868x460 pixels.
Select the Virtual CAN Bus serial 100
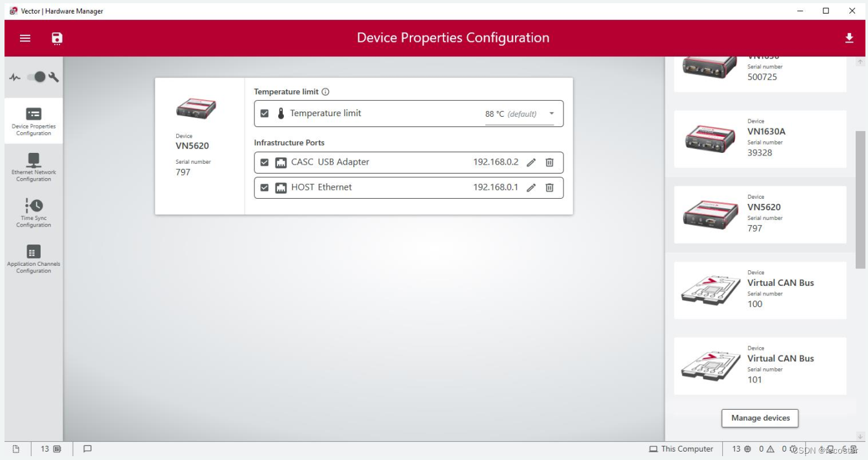[760, 290]
